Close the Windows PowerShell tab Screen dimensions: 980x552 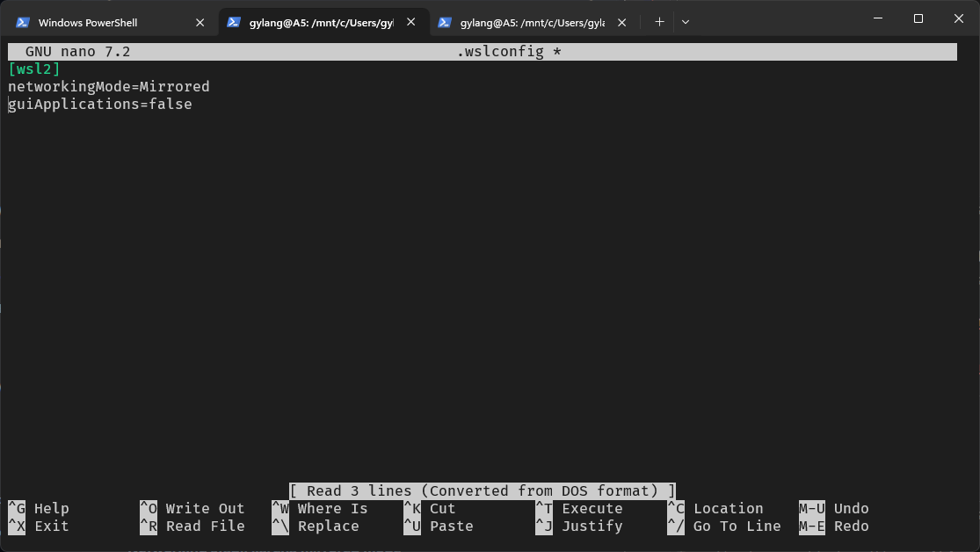coord(200,22)
